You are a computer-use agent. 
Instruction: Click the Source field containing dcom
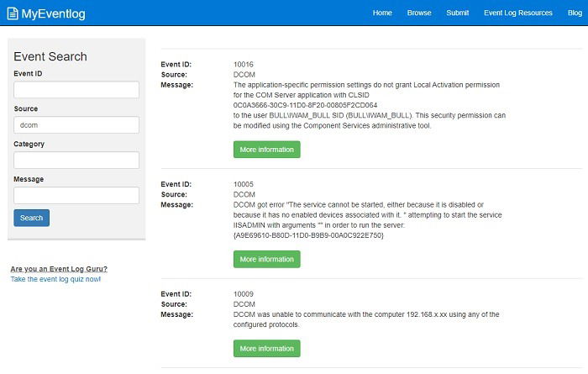(x=76, y=125)
